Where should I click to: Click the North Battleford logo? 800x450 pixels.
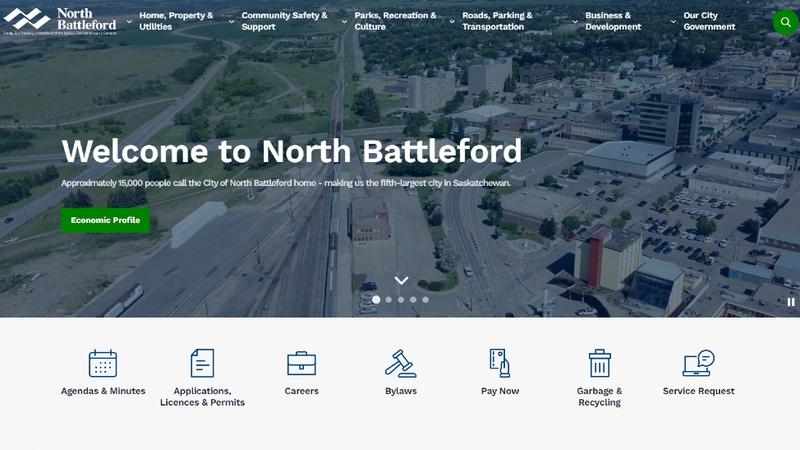60,21
